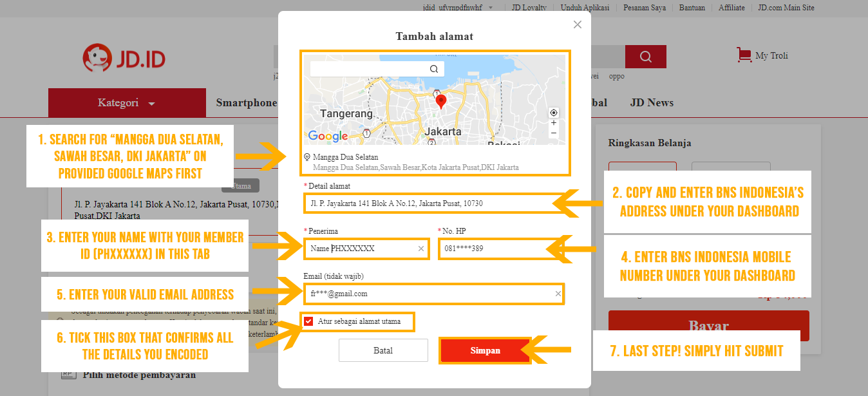The image size is (868, 396).
Task: Click the Pilih metode pembayaran heading
Action: 139,375
